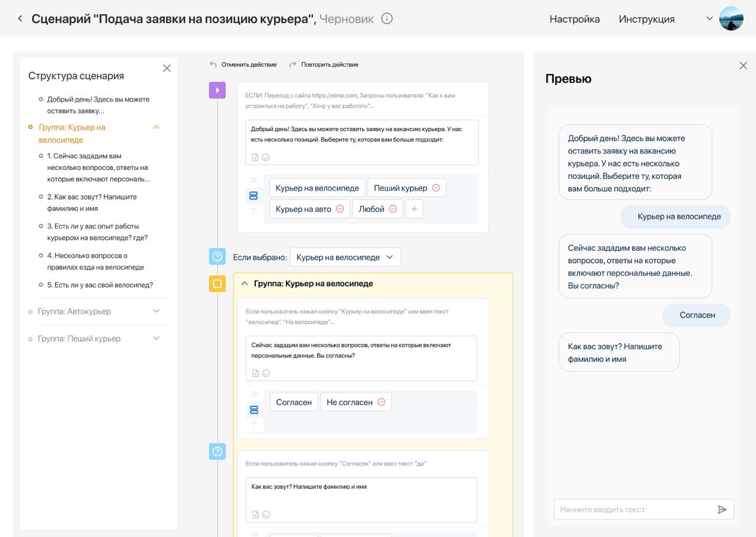Delete the Курьер на авто option
The width and height of the screenshot is (756, 537).
340,209
